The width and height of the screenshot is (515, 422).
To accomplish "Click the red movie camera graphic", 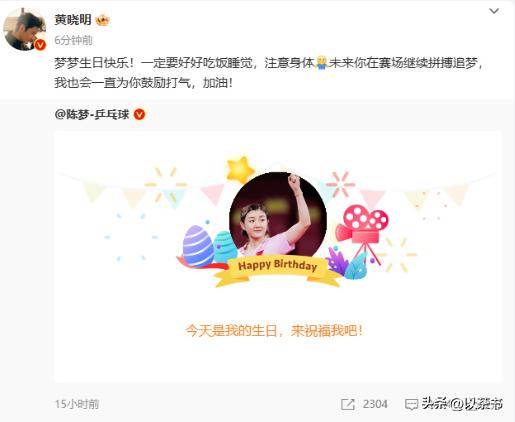I will (363, 230).
